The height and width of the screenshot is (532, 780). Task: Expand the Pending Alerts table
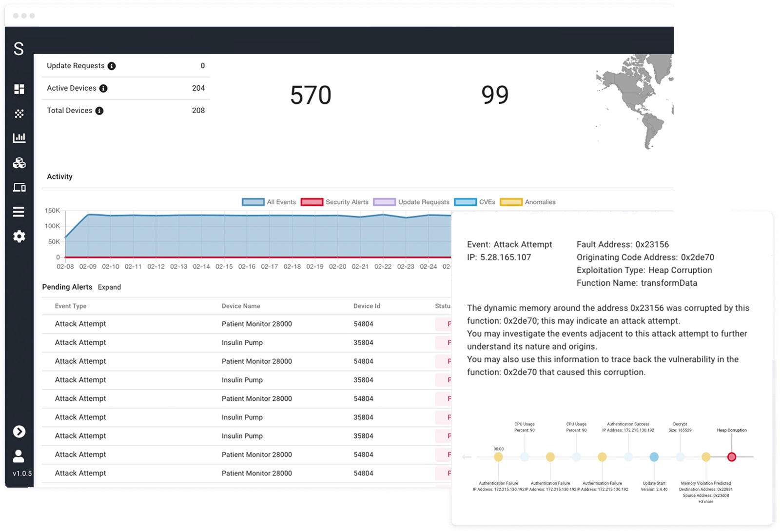pyautogui.click(x=109, y=287)
